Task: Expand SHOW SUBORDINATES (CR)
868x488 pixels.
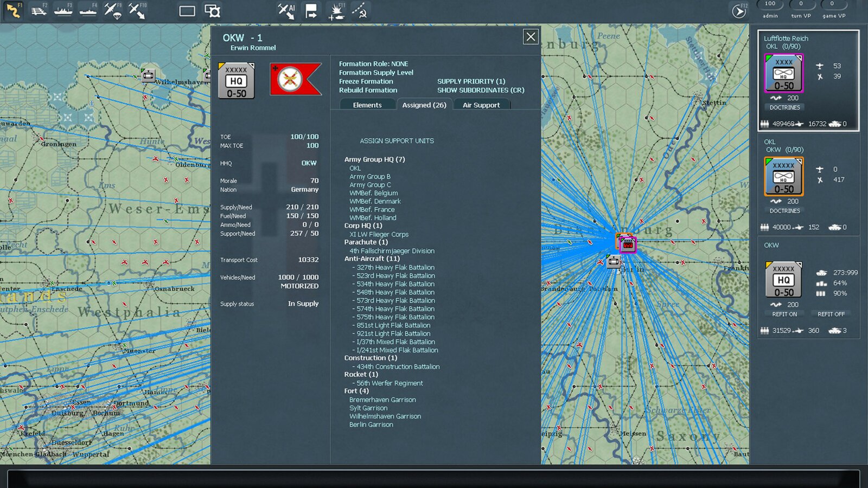Action: (481, 90)
